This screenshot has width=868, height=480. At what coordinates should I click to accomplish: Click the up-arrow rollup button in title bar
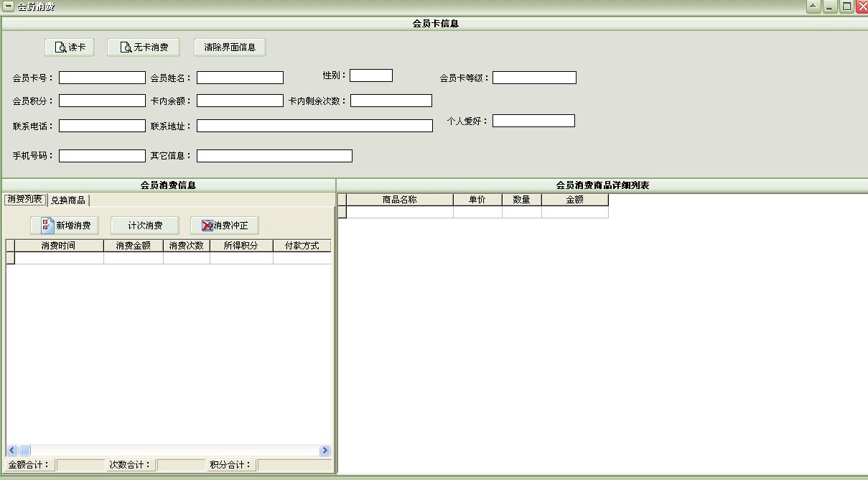[813, 6]
